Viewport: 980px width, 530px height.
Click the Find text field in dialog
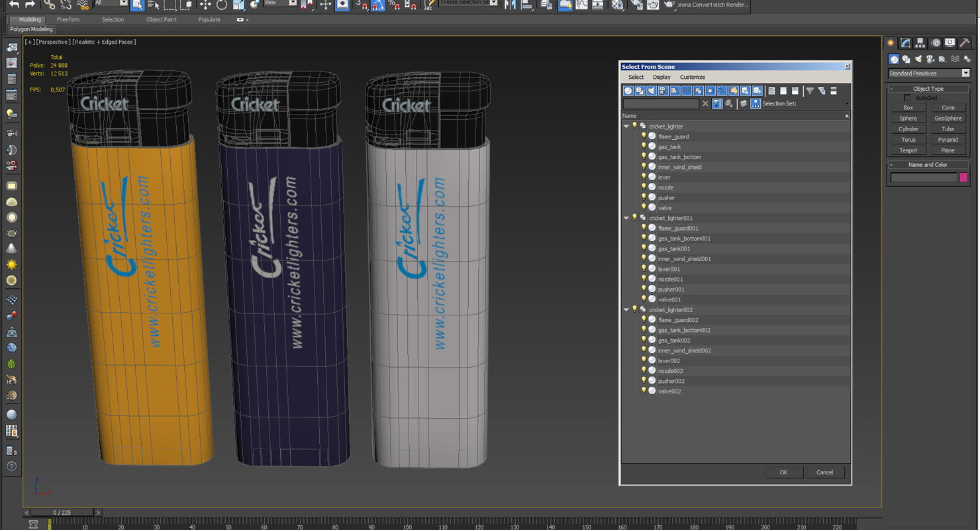coord(661,104)
